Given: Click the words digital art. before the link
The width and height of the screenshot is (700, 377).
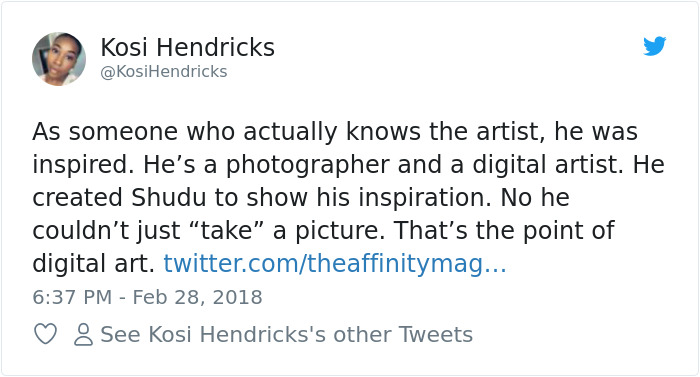Looking at the screenshot, I should pos(93,264).
